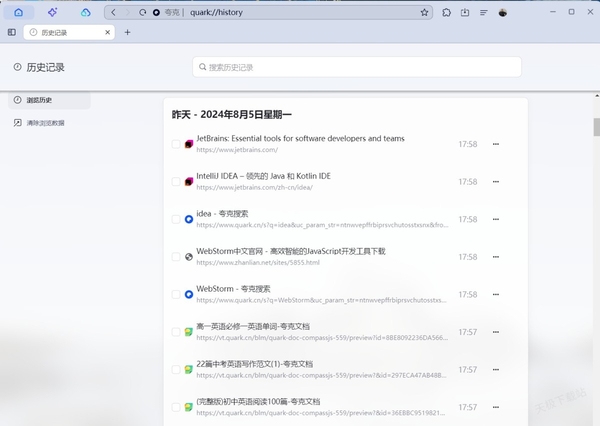The image size is (600, 426).
Task: Go back using the back arrow
Action: pyautogui.click(x=113, y=12)
